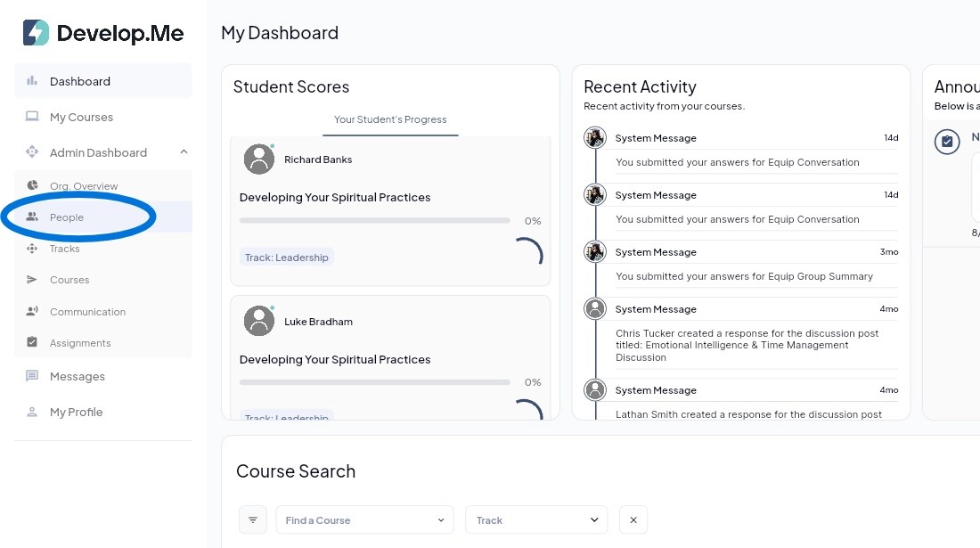Open Org. Overview from the sidebar
The height and width of the screenshot is (548, 980).
pos(84,186)
